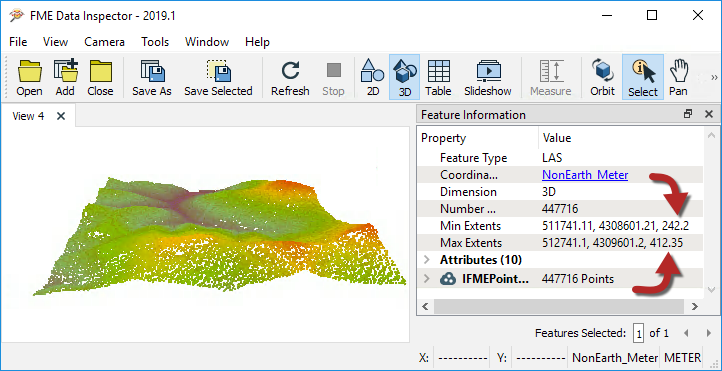This screenshot has height=371, width=722.
Task: Toggle the Select feature tool
Action: point(643,77)
